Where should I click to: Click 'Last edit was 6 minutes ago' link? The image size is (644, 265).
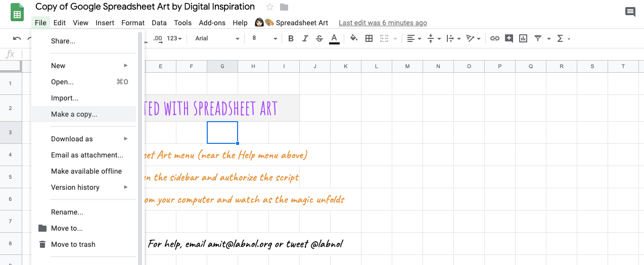tap(383, 23)
